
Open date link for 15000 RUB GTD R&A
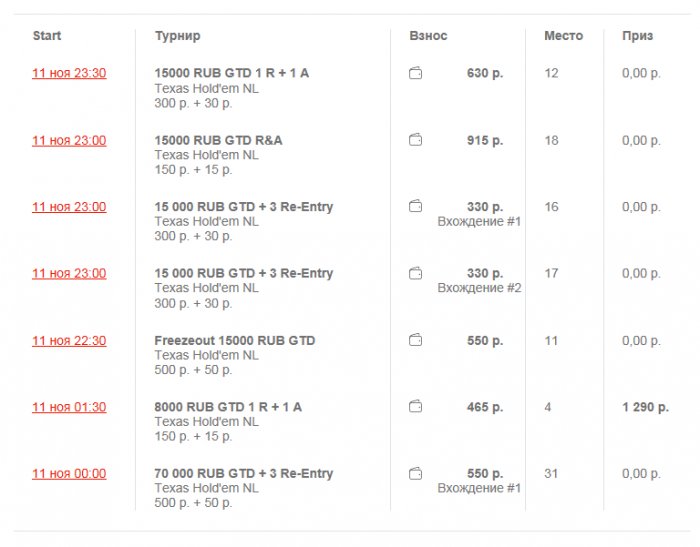(69, 140)
